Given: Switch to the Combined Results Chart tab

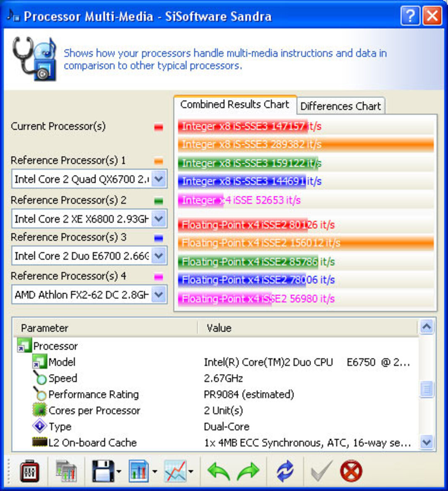Looking at the screenshot, I should point(234,104).
